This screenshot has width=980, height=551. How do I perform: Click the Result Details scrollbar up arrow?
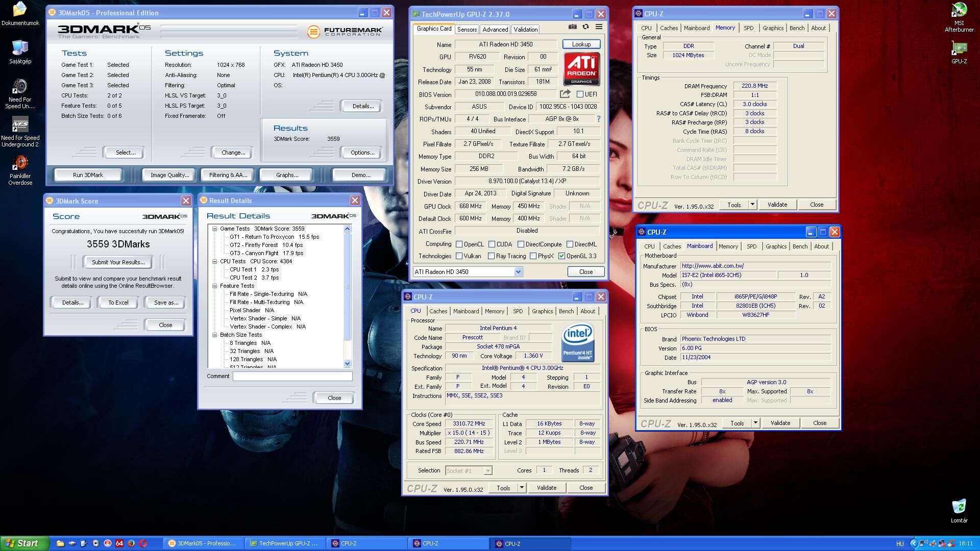(x=348, y=229)
